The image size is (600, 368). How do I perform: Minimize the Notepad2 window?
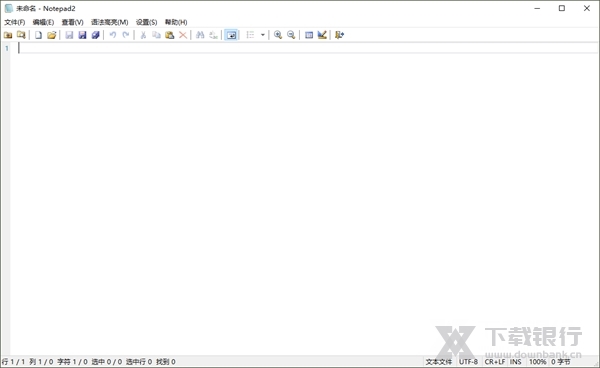coord(537,8)
